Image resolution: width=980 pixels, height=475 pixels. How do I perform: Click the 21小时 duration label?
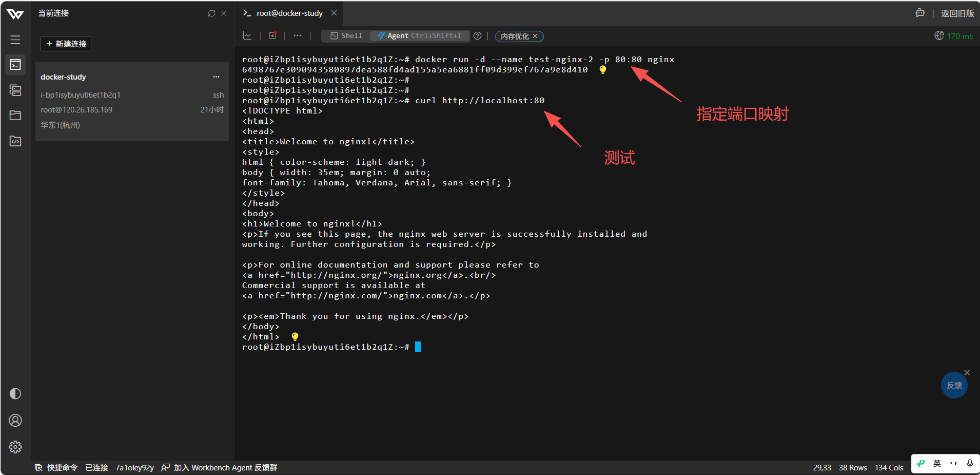tap(212, 110)
